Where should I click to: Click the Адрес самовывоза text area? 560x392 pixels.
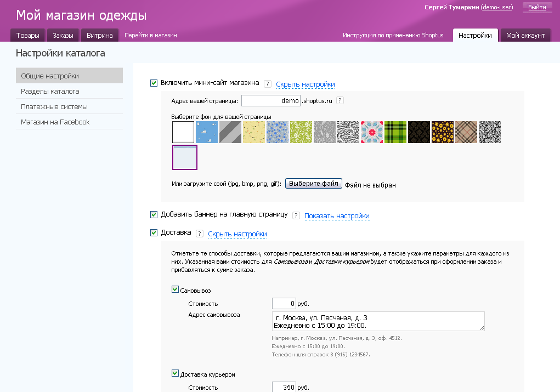378,321
